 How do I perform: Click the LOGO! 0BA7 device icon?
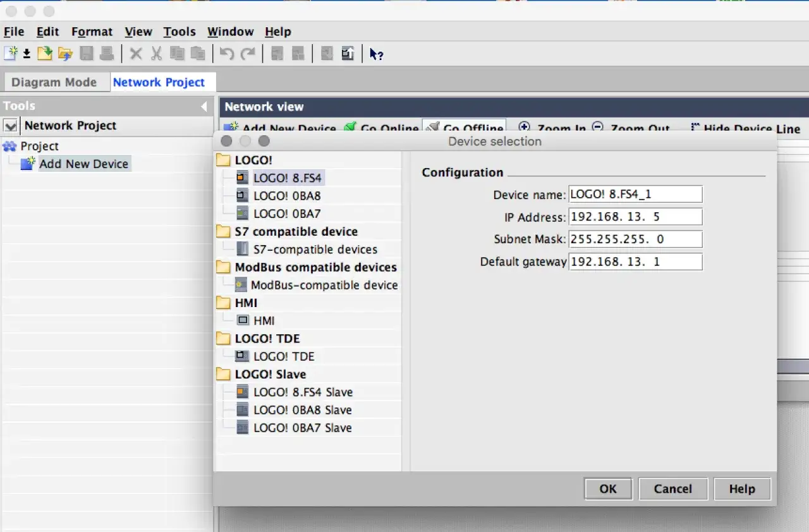[243, 214]
